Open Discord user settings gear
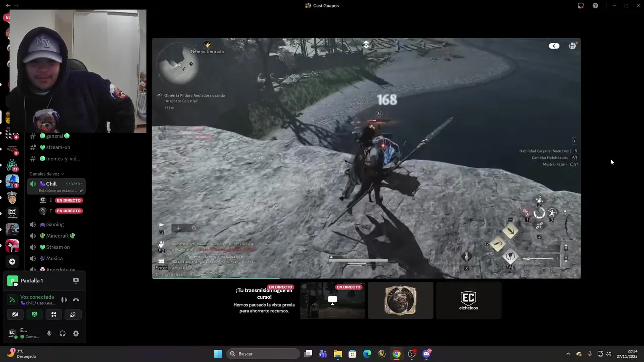644x362 pixels. [x=76, y=333]
